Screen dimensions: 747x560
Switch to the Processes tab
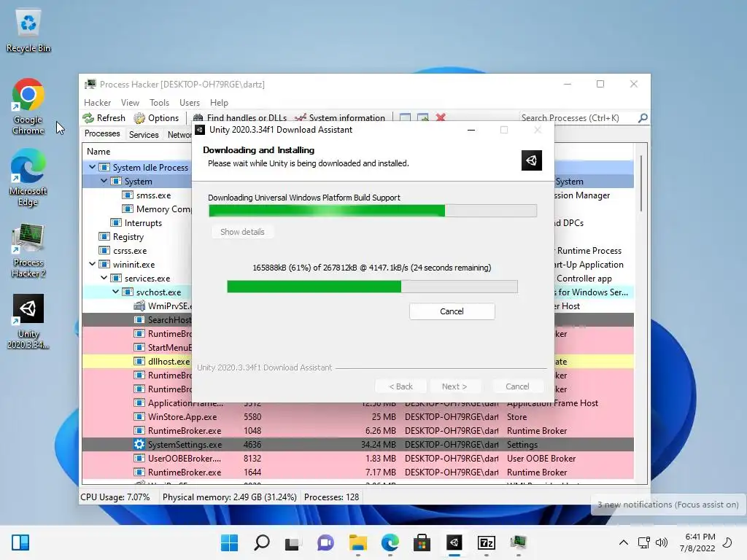point(102,134)
